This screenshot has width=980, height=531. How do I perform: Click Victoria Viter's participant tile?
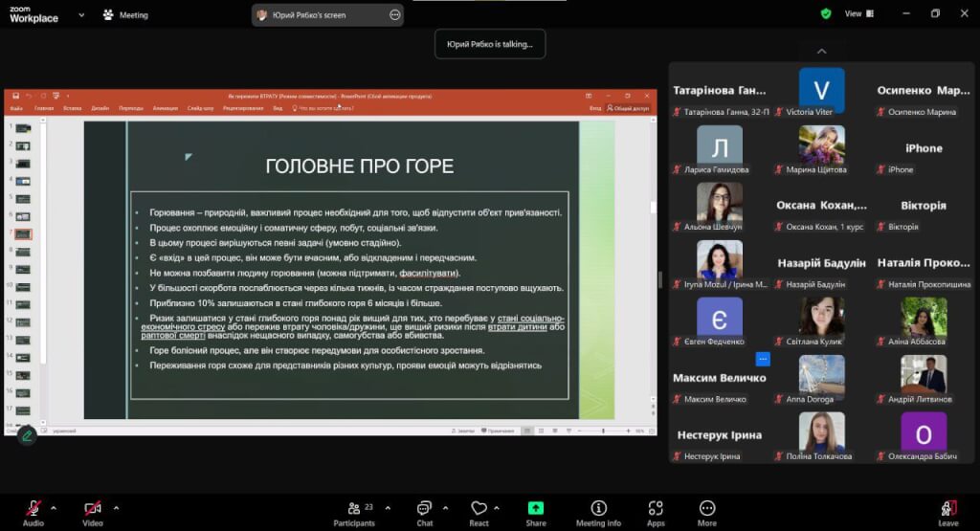[x=821, y=93]
